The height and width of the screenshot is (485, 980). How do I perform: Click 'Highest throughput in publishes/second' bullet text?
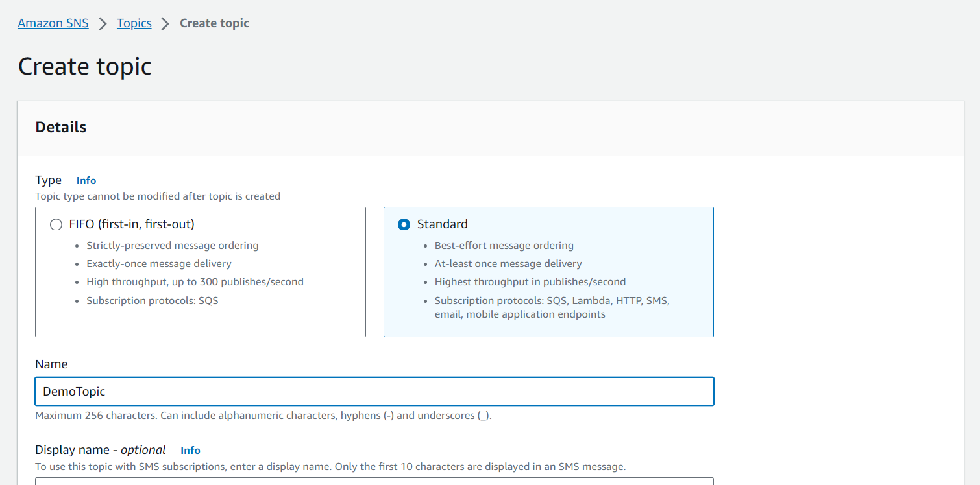(530, 282)
